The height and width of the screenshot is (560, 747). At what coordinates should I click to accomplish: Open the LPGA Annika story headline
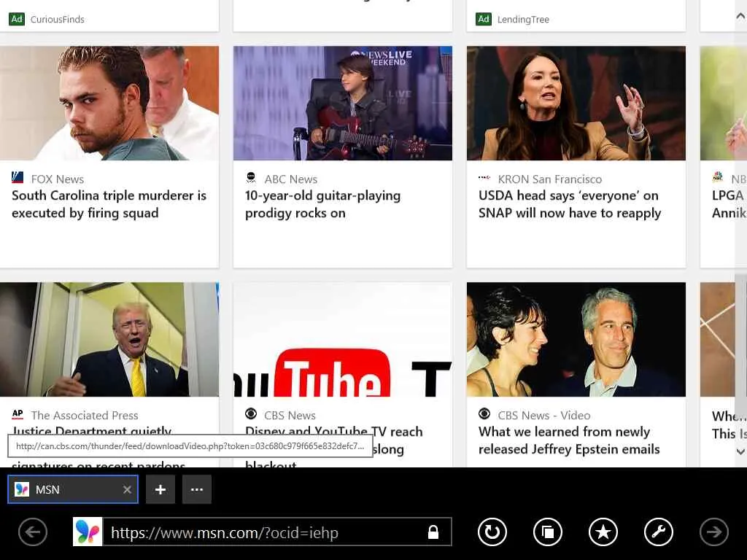729,204
